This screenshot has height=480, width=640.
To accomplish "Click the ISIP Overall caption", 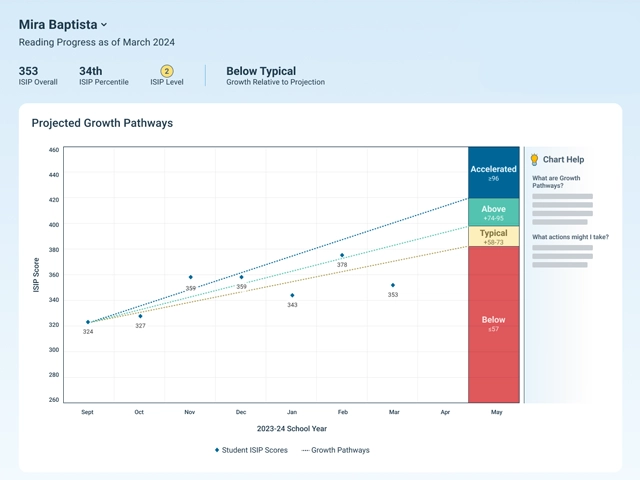I will (x=38, y=82).
